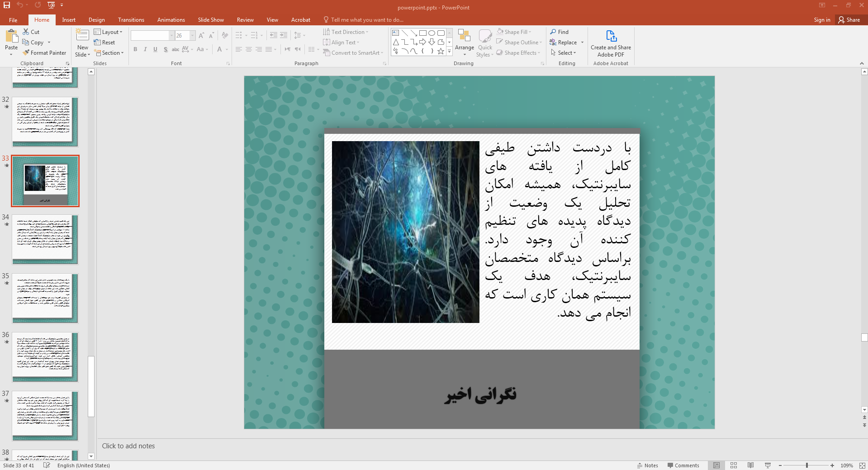Click Clear All Formatting icon
Viewport: 868px width, 470px height.
pyautogui.click(x=225, y=35)
